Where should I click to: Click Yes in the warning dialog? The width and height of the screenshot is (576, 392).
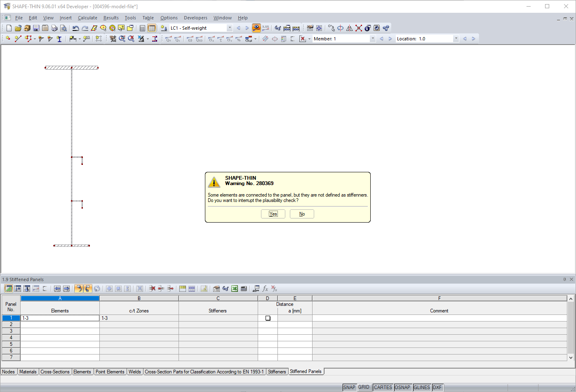[273, 214]
